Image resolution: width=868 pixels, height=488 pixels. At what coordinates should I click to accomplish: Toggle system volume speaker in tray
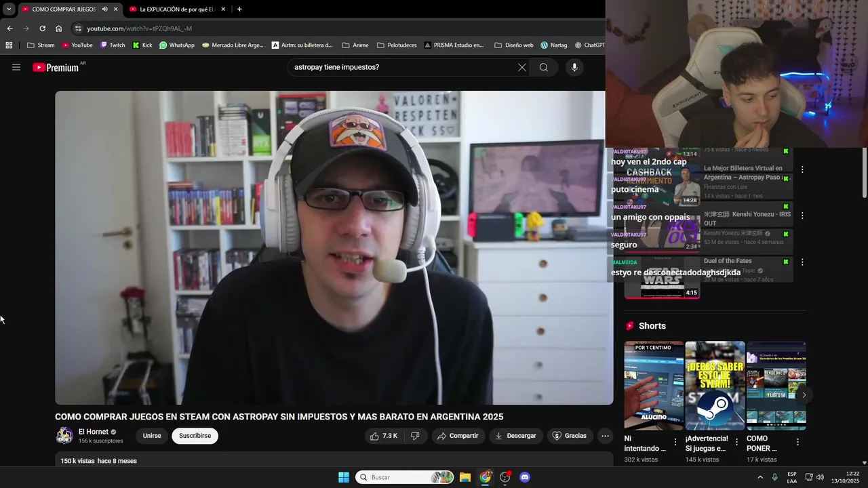pos(820,477)
